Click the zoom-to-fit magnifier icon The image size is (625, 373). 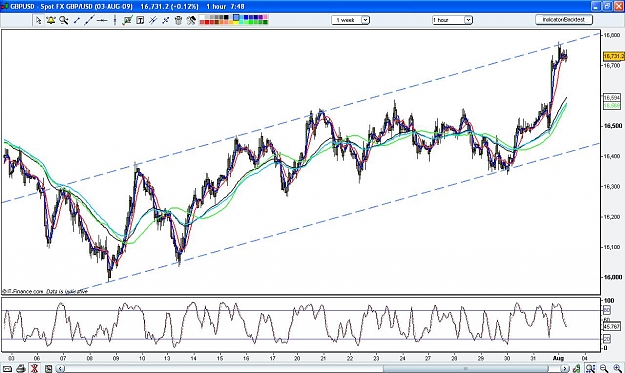click(x=590, y=369)
